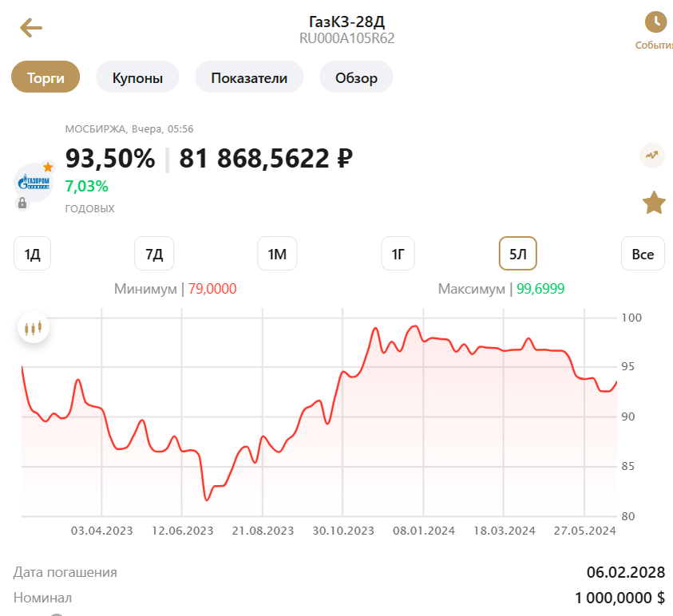Click the maturity date 06.02.2028
The image size is (673, 616).
(x=626, y=572)
